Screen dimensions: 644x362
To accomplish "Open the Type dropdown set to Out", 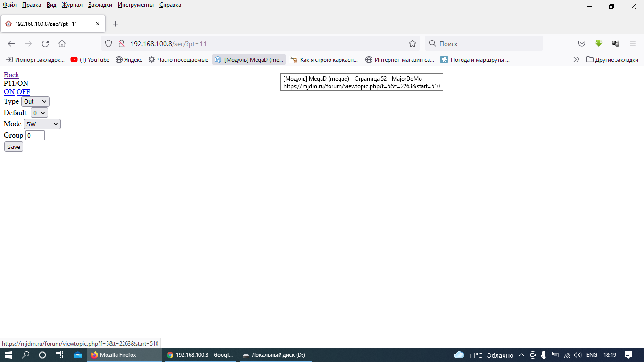I will (35, 101).
